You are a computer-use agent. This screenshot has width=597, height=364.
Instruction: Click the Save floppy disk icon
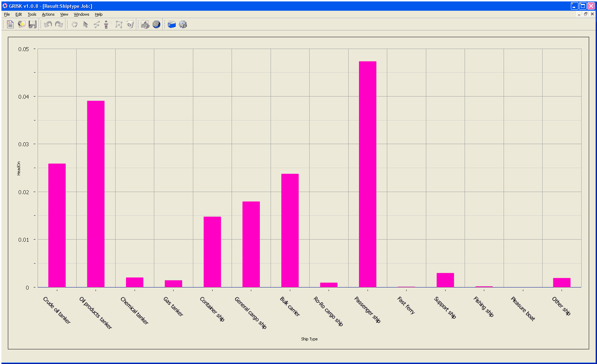(x=33, y=24)
